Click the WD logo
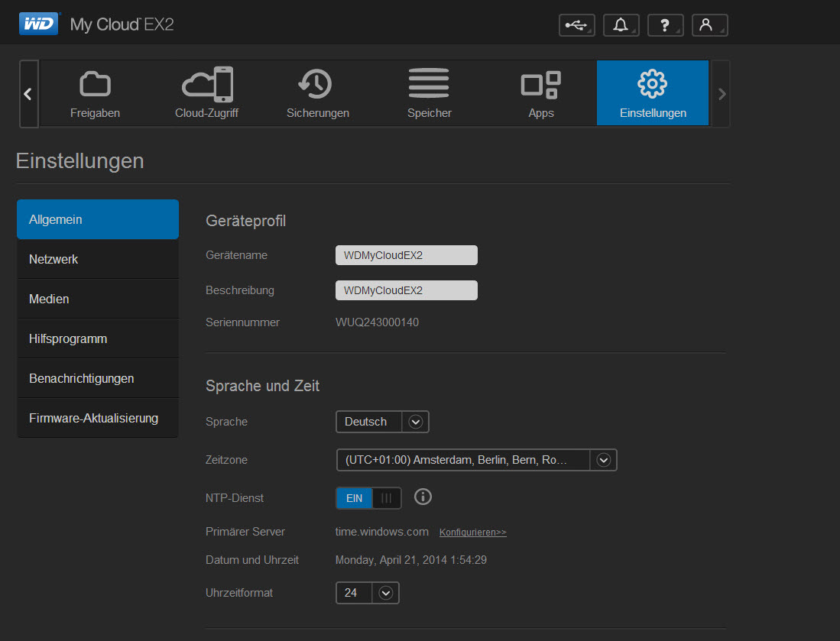The image size is (840, 641). [x=38, y=24]
